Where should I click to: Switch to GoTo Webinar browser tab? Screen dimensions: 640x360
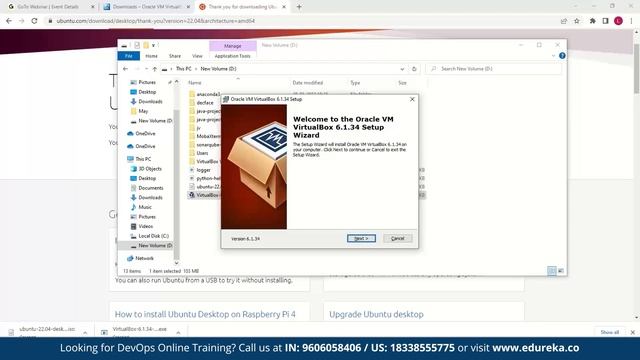pos(48,7)
